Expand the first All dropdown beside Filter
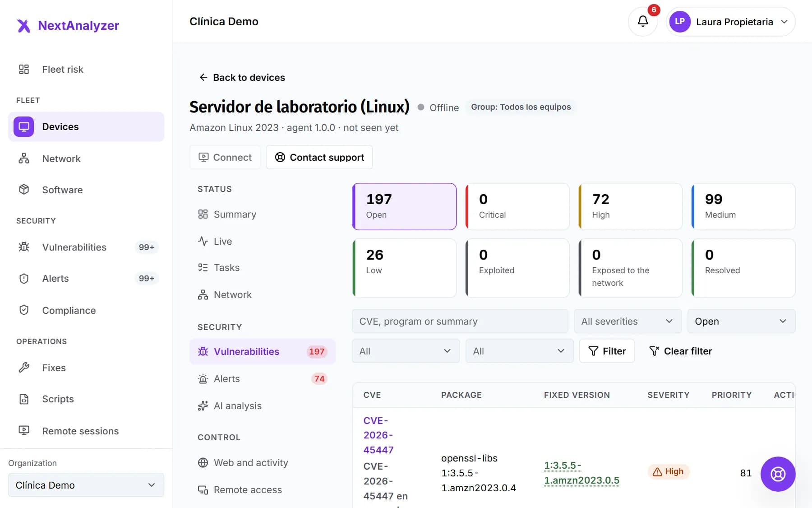The width and height of the screenshot is (812, 508). (x=406, y=351)
